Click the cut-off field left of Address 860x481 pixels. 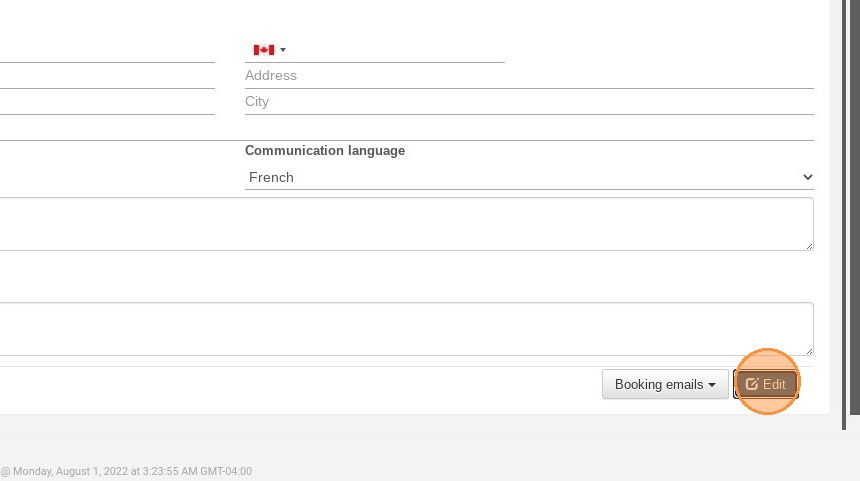coord(107,76)
